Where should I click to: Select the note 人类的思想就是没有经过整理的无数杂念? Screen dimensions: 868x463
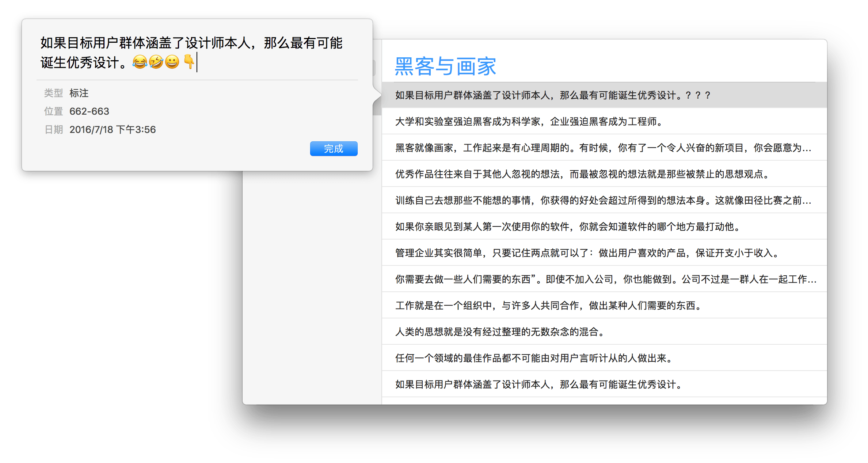tap(604, 332)
